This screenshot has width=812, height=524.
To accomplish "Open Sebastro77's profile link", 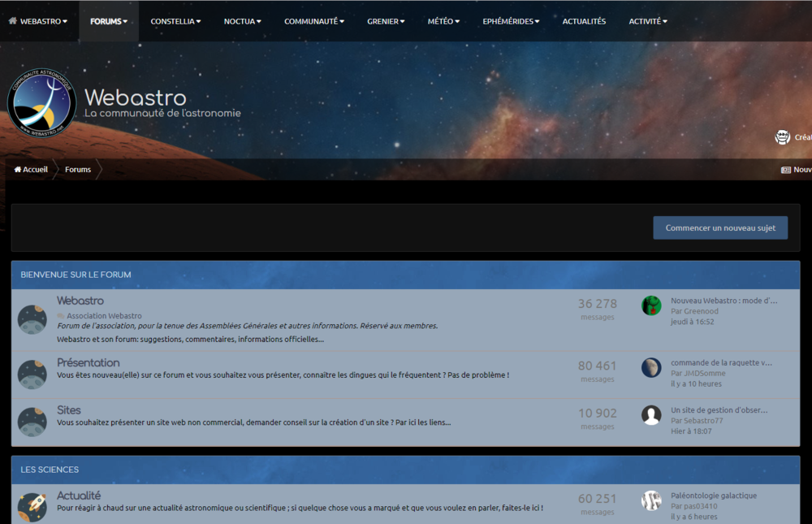I will tap(703, 420).
